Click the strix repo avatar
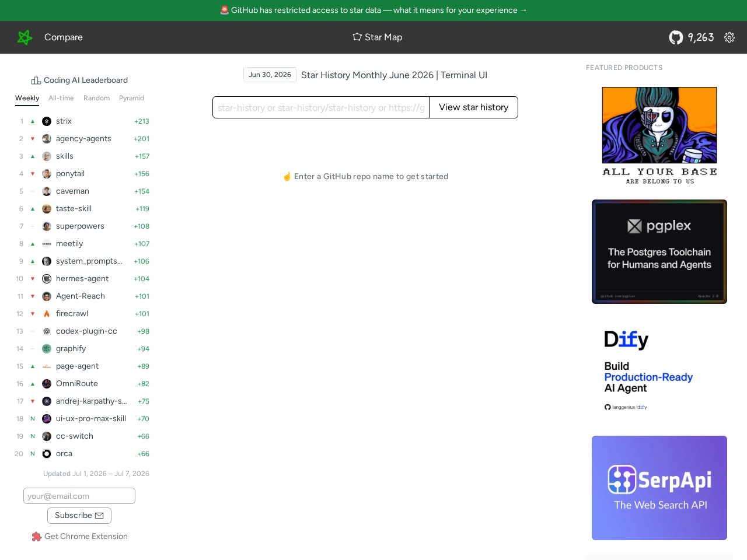 click(x=47, y=121)
